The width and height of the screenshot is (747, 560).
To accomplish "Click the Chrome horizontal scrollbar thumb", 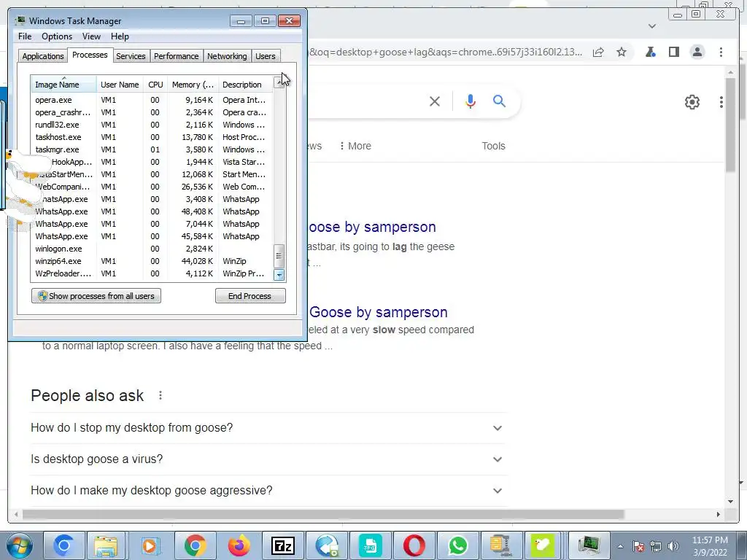I will [x=323, y=514].
